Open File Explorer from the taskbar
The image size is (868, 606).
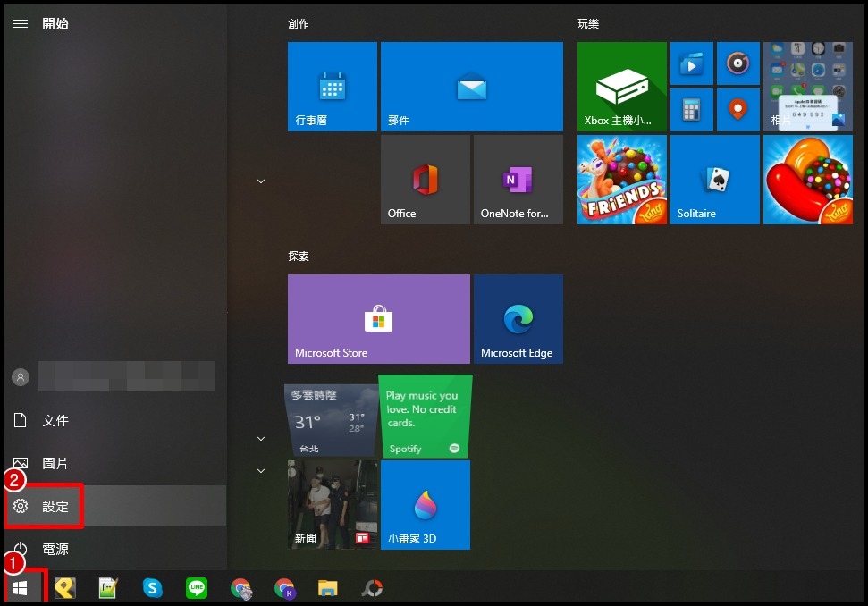click(x=328, y=588)
